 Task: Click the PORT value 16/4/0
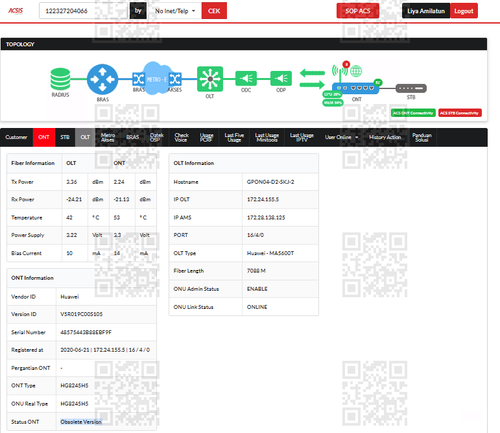(x=255, y=235)
